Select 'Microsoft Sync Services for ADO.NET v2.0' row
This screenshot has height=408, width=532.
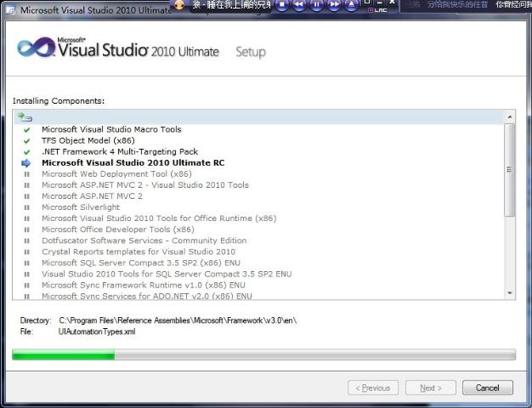tap(147, 296)
